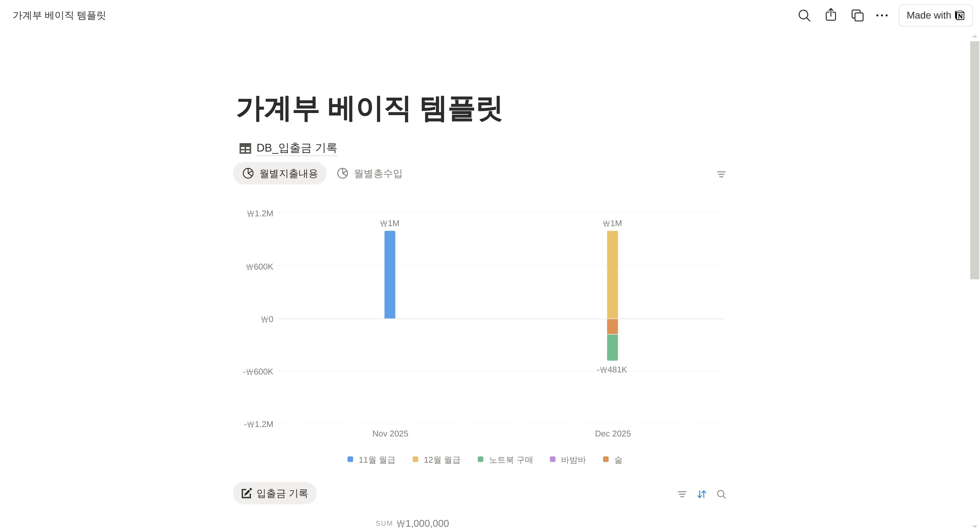The width and height of the screenshot is (980, 532).
Task: Expand the 바밤바 legend entry
Action: click(x=568, y=460)
